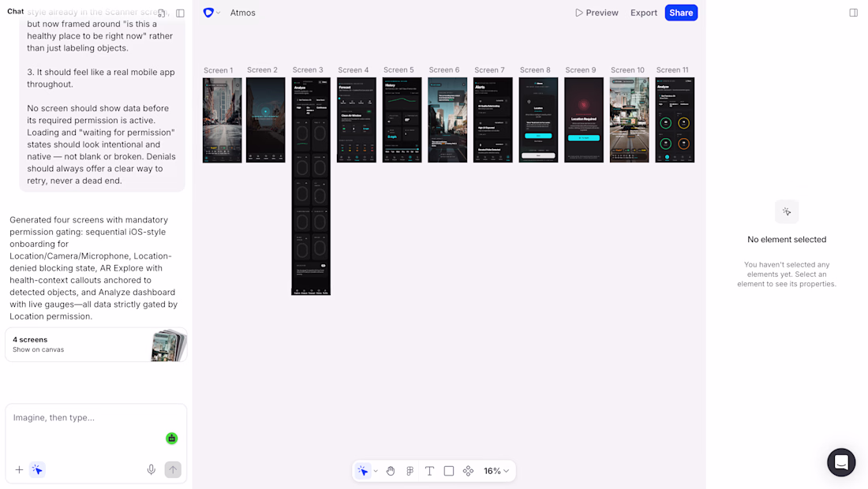
Task: Click the 'Screen 11' label
Action: click(672, 69)
